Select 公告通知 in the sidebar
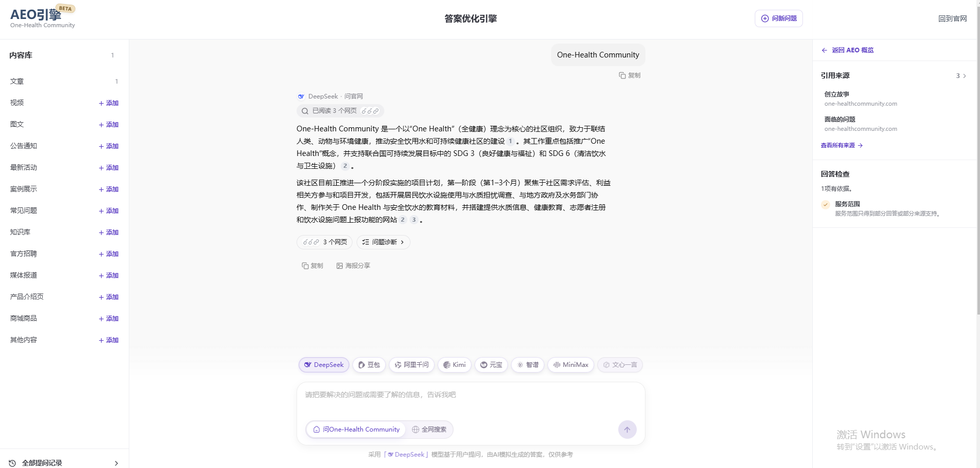This screenshot has height=468, width=980. click(x=24, y=146)
